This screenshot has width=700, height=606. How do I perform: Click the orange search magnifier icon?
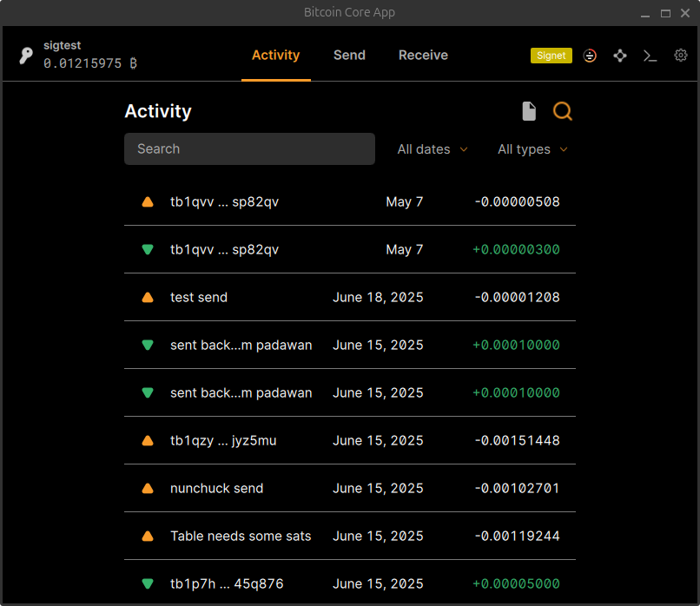[563, 111]
